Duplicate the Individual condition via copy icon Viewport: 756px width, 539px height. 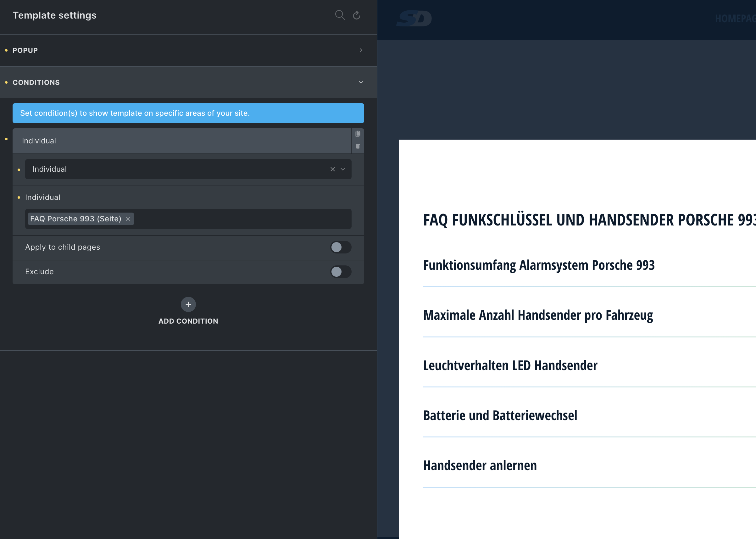[x=358, y=134]
